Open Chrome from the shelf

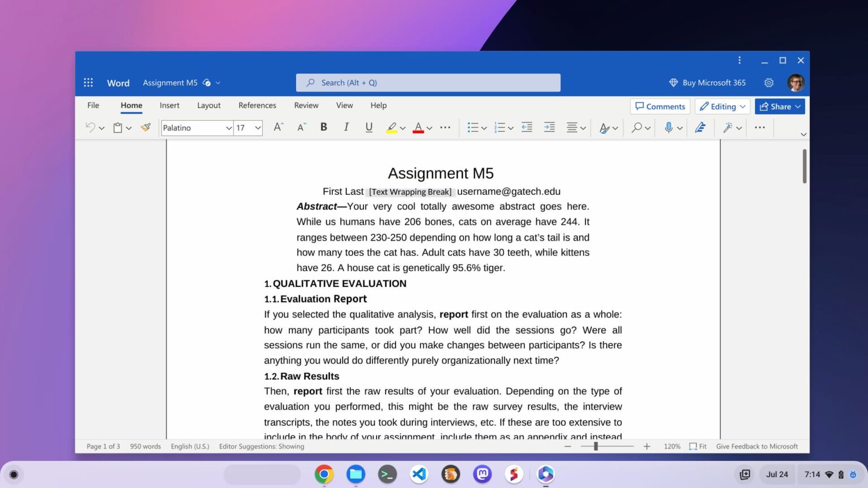tap(324, 474)
